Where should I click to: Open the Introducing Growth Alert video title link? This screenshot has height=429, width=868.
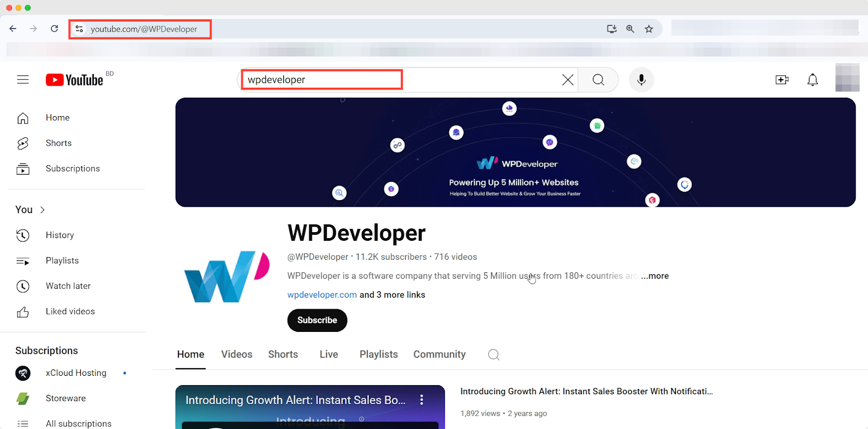[586, 391]
